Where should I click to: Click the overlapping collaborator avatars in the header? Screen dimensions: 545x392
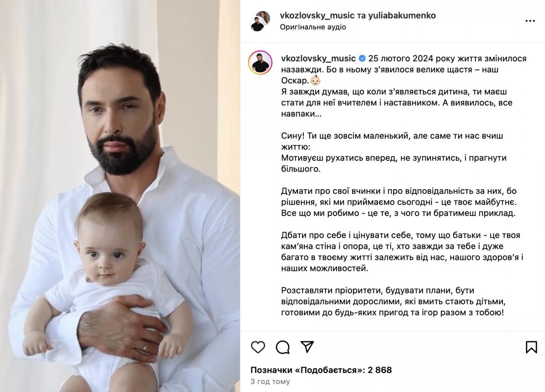point(260,21)
